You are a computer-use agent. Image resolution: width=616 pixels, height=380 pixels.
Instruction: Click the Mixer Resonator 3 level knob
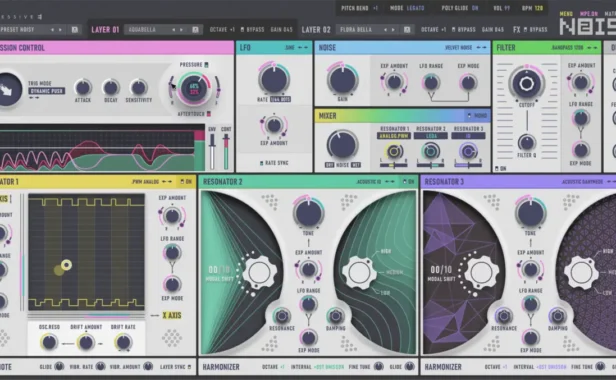point(468,151)
